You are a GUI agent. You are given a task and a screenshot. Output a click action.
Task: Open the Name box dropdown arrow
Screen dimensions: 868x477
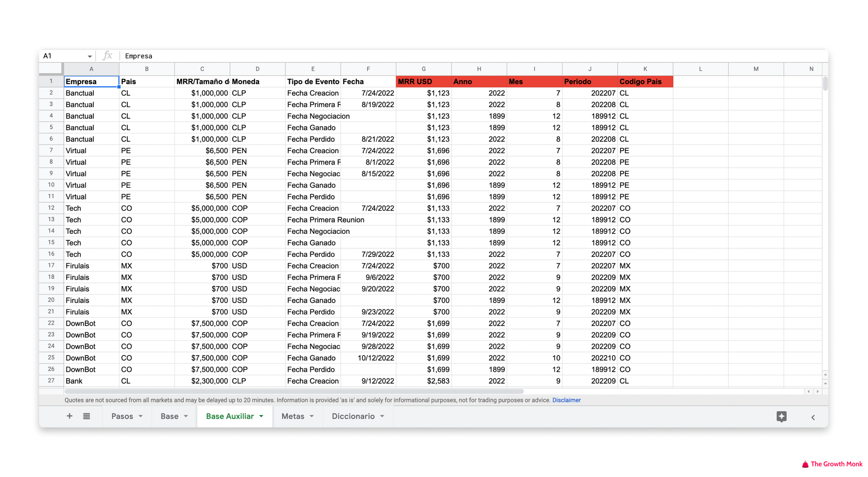89,56
